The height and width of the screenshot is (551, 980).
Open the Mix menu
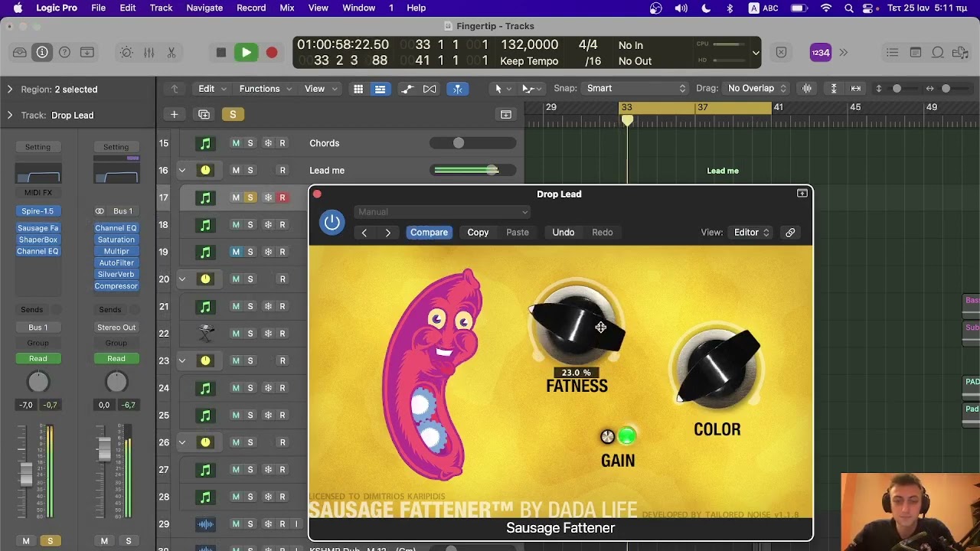coord(287,8)
